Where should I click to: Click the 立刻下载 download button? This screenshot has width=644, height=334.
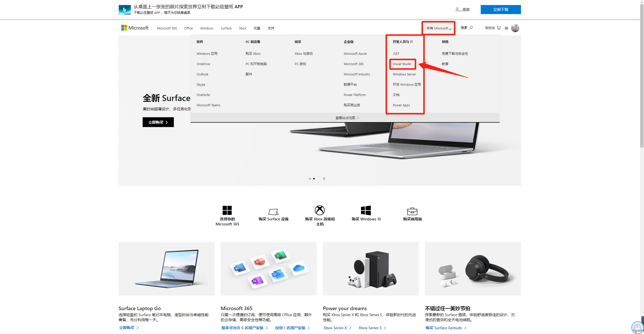pyautogui.click(x=501, y=10)
